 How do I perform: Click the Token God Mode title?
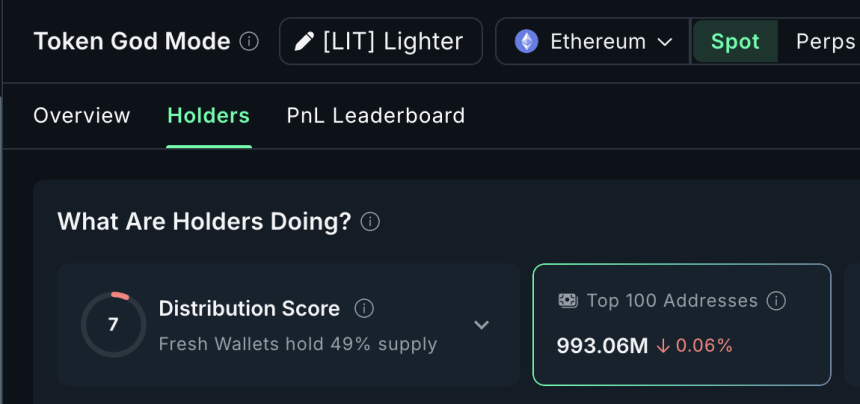pyautogui.click(x=132, y=42)
